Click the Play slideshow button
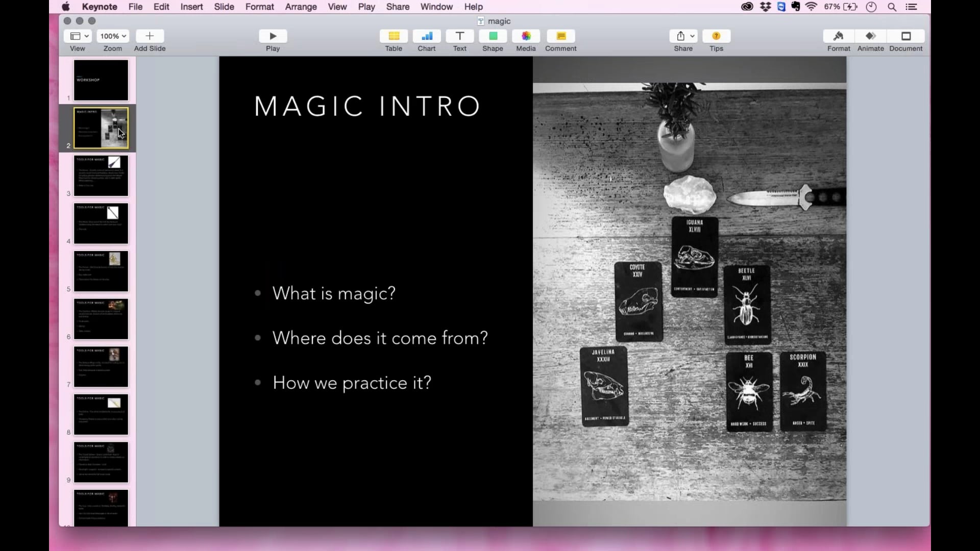The width and height of the screenshot is (980, 551). (273, 36)
